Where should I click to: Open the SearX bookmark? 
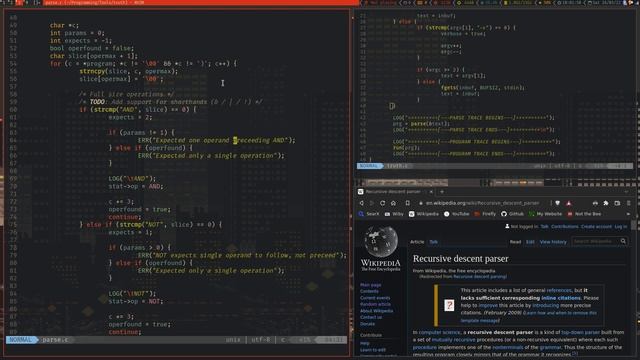369,214
